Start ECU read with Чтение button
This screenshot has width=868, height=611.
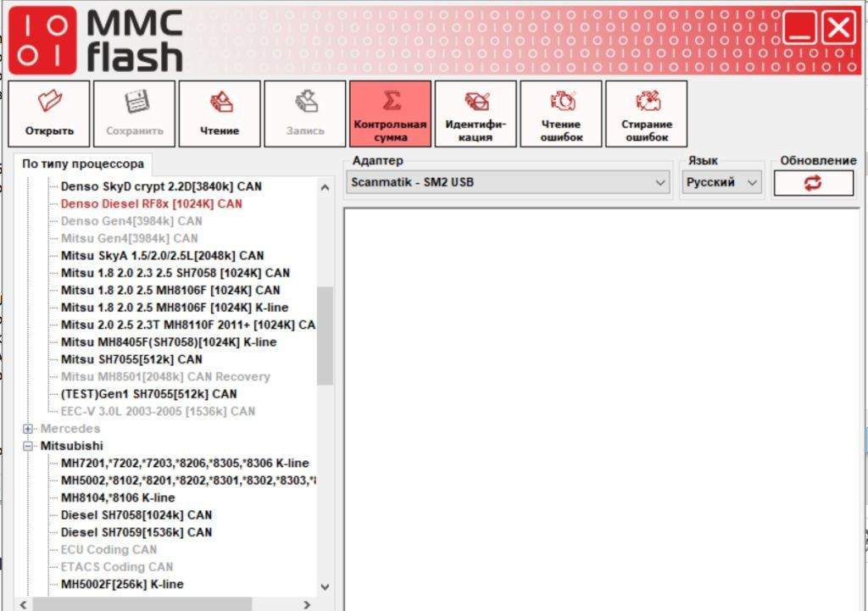click(220, 114)
